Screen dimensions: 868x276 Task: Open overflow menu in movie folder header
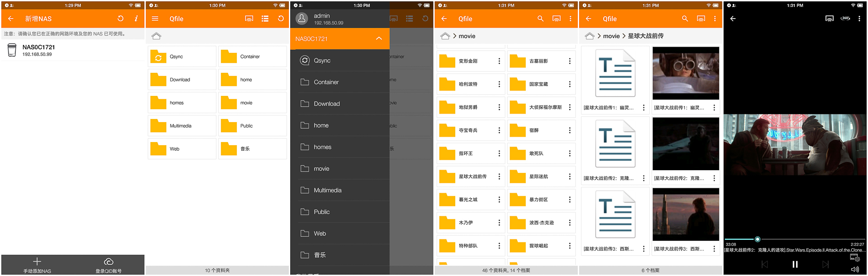[x=571, y=19]
